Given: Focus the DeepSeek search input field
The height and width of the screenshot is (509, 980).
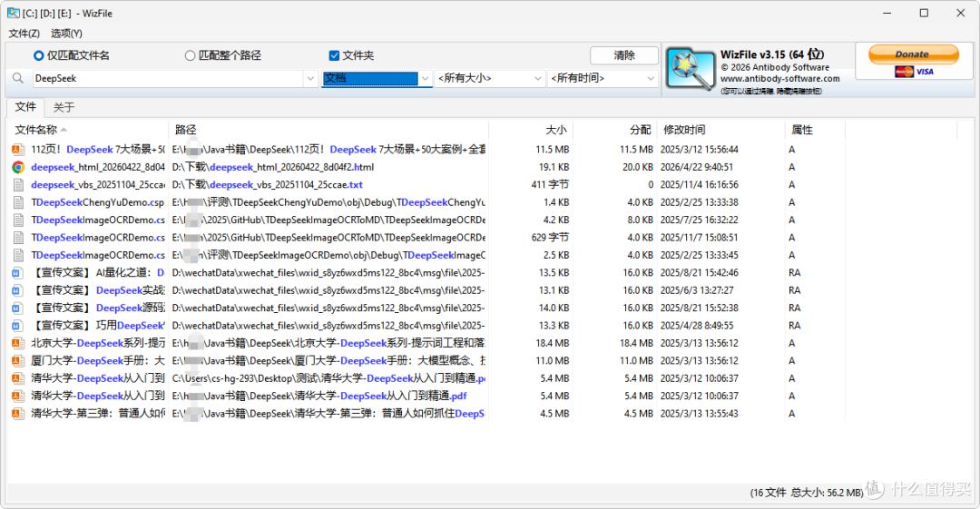Looking at the screenshot, I should tap(168, 78).
